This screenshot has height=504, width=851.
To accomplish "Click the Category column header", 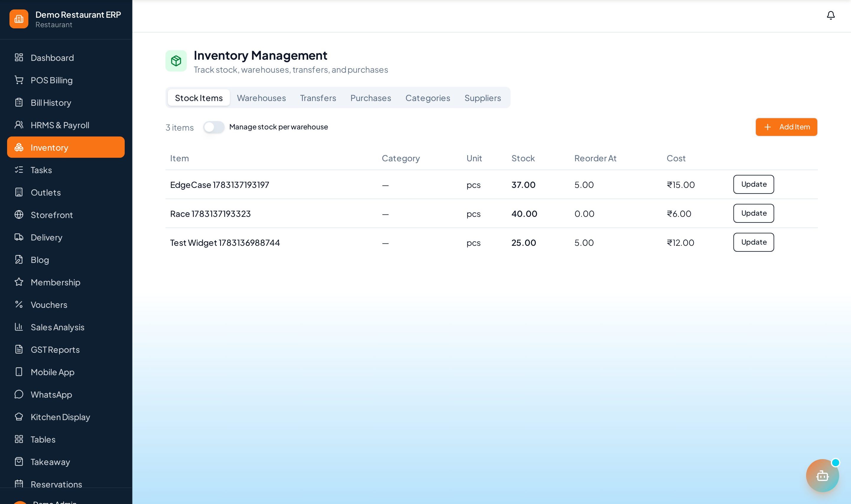I will point(401,158).
